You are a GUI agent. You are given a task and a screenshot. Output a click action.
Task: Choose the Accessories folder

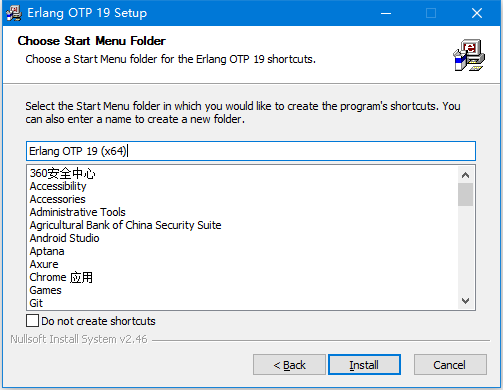tap(58, 199)
